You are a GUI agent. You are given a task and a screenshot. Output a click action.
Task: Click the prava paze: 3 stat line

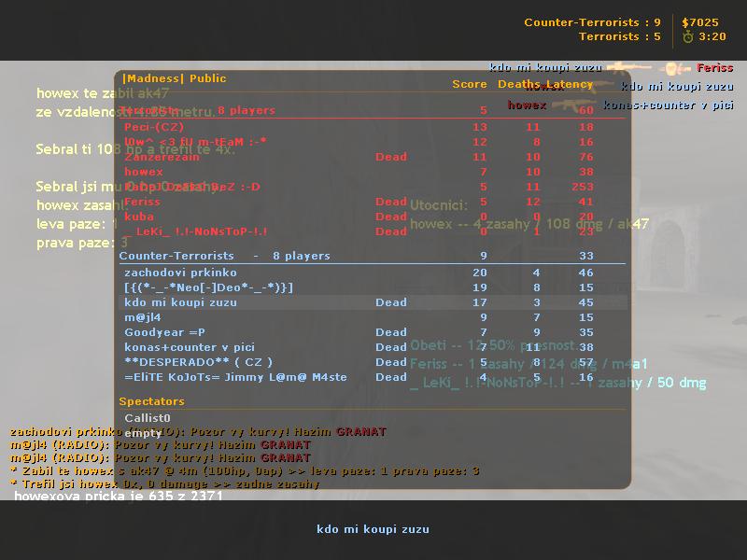coord(82,243)
